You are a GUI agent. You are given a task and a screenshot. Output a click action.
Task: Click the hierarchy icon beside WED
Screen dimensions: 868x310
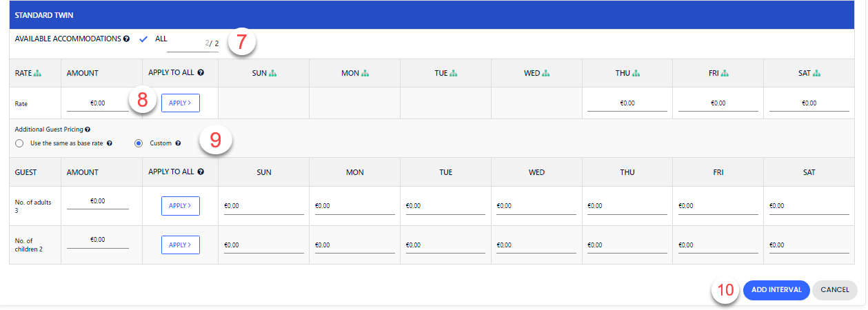click(x=545, y=72)
